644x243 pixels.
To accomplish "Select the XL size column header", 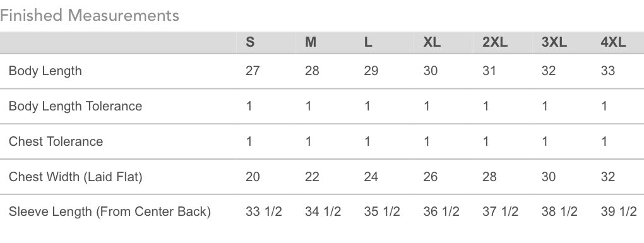I will click(x=432, y=42).
